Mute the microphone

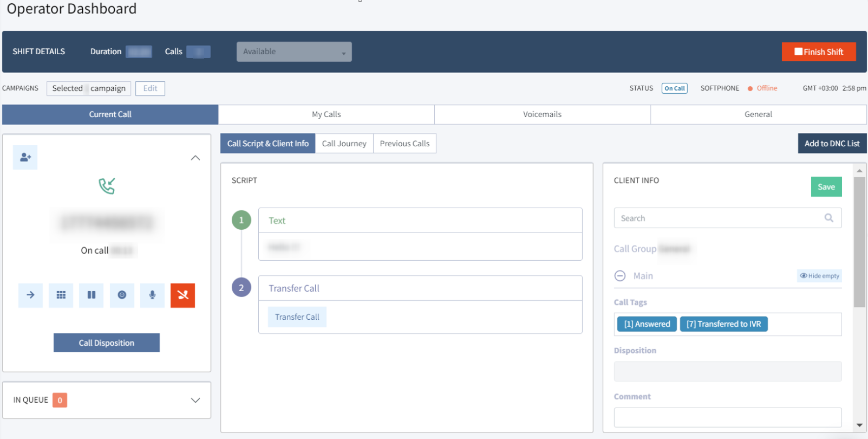tap(152, 295)
